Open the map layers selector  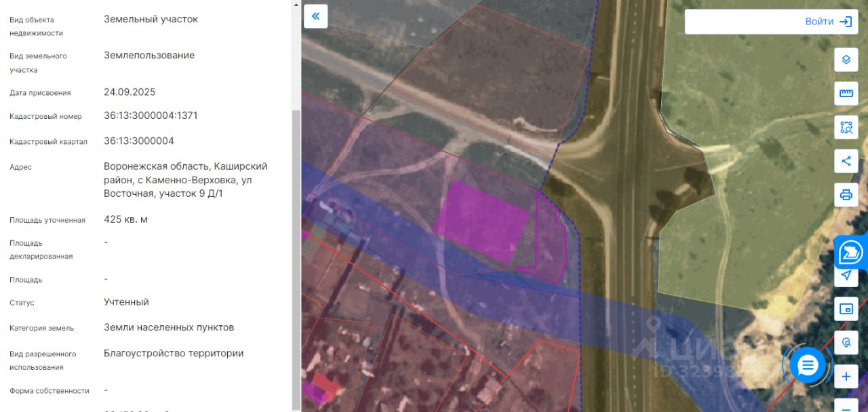click(846, 59)
